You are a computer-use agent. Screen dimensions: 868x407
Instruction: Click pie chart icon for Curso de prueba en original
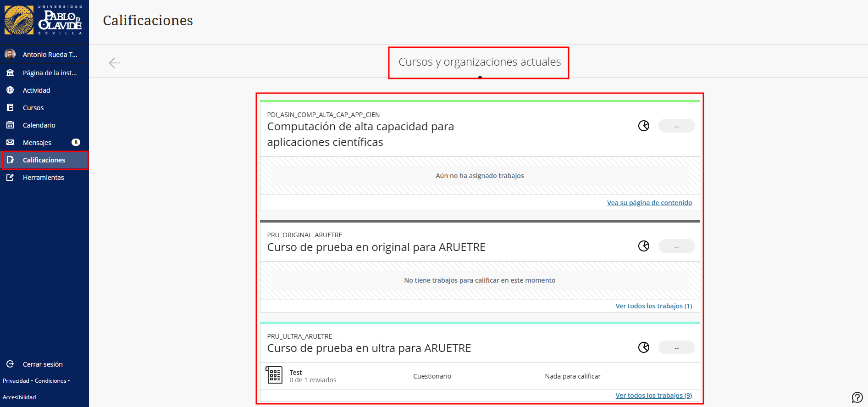[644, 246]
